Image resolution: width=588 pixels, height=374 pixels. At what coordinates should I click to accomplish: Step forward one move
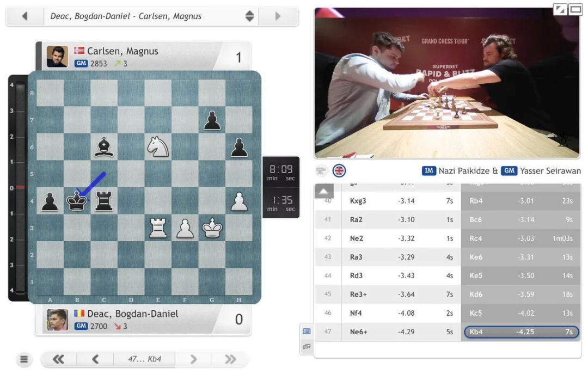(x=193, y=359)
